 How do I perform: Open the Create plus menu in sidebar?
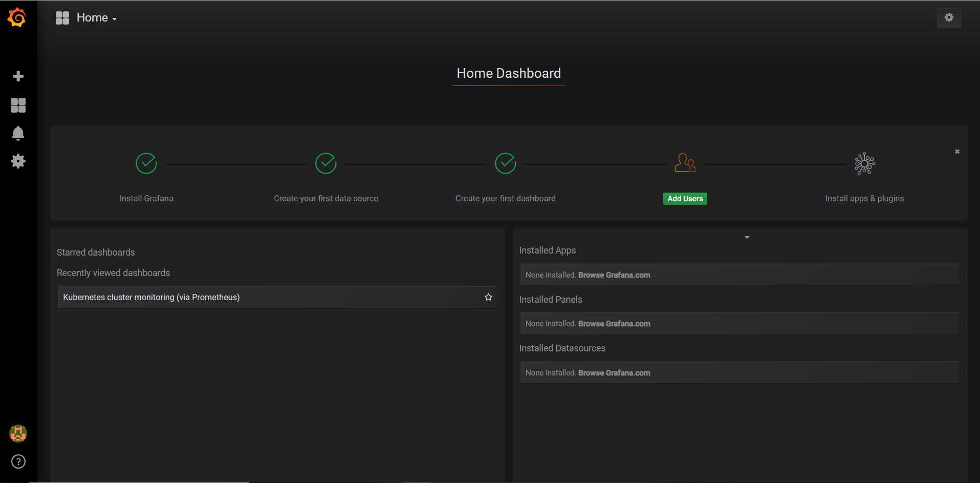(x=18, y=76)
